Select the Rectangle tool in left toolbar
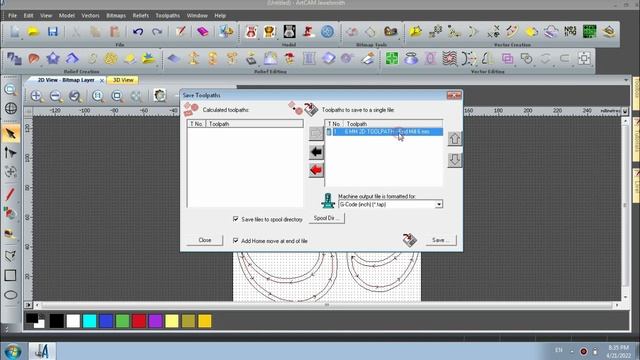This screenshot has width=640, height=360. tap(10, 276)
